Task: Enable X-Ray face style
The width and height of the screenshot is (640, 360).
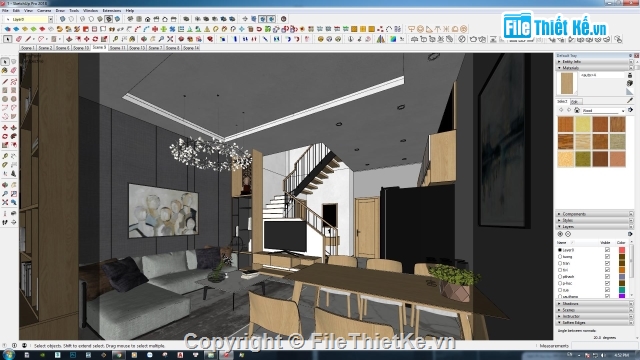Action: [62, 19]
